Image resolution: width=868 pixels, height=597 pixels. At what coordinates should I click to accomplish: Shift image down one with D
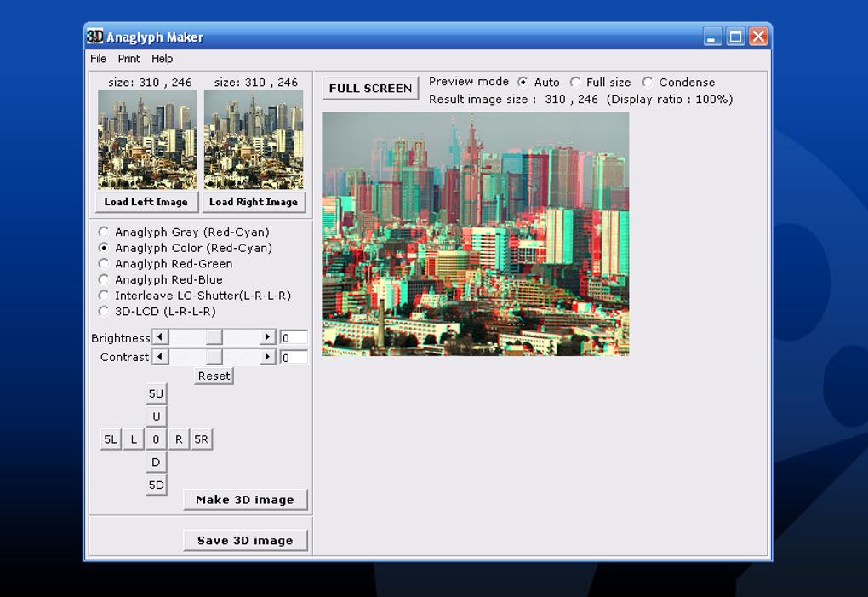coord(156,462)
